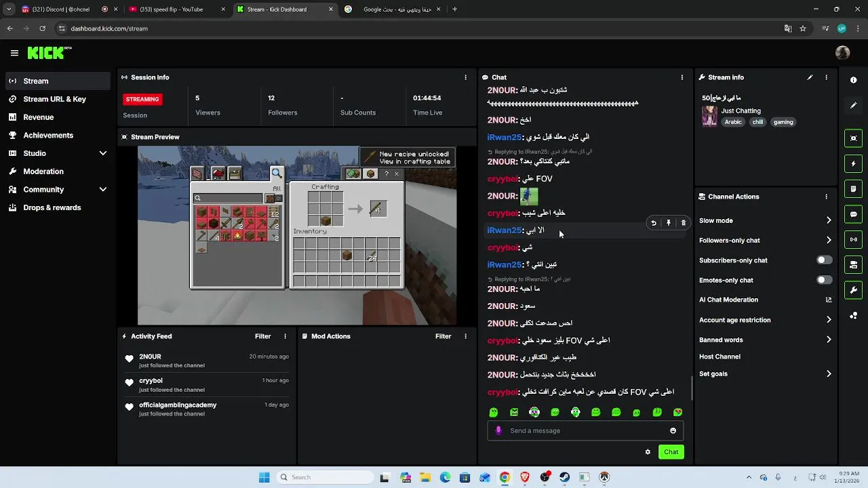
Task: Pin the iRwan25 message using the pin icon
Action: coord(669,223)
